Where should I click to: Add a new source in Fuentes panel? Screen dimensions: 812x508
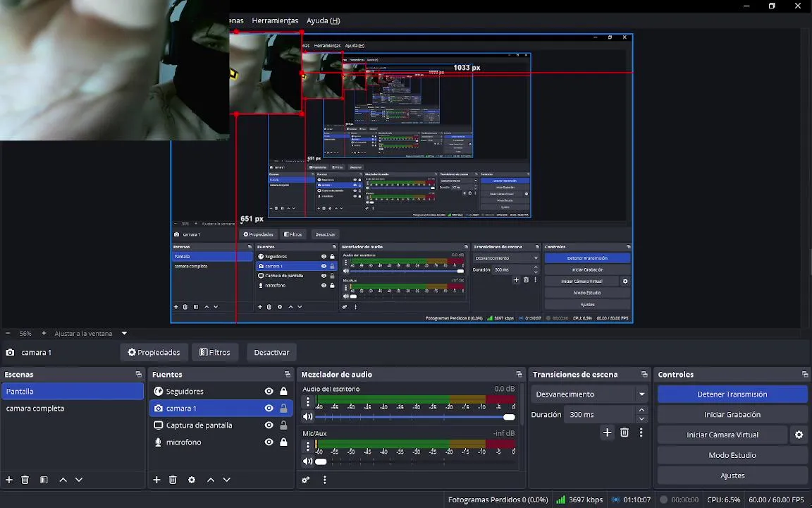[156, 480]
